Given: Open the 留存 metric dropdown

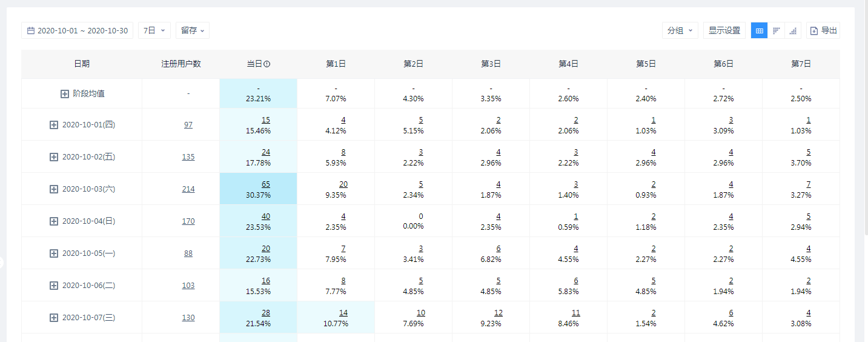Looking at the screenshot, I should tap(193, 30).
